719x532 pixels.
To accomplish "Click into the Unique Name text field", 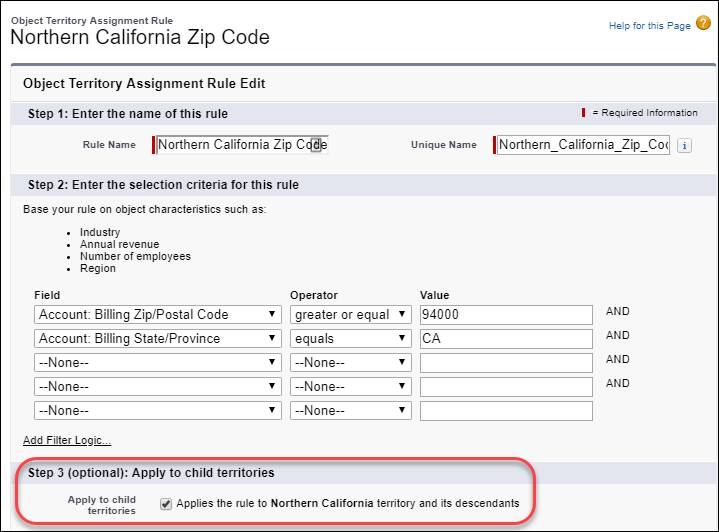I will point(583,145).
